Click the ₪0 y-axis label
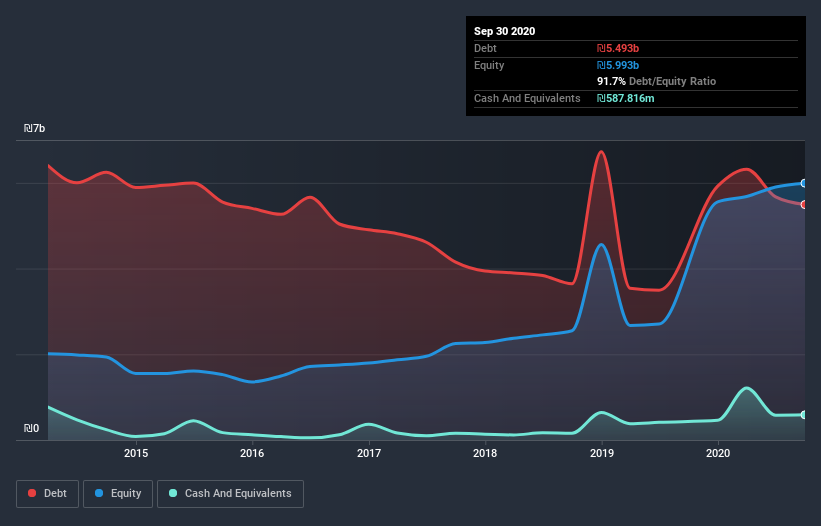 click(31, 428)
